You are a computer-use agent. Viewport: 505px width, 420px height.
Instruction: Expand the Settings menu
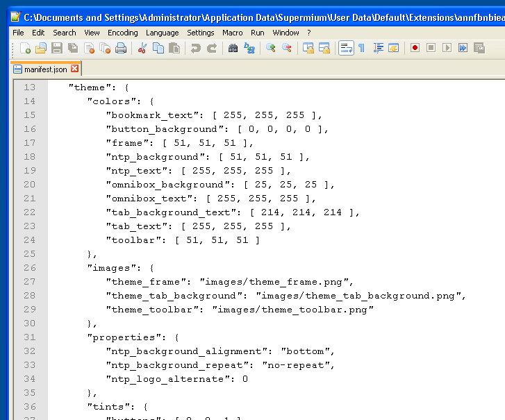click(201, 33)
